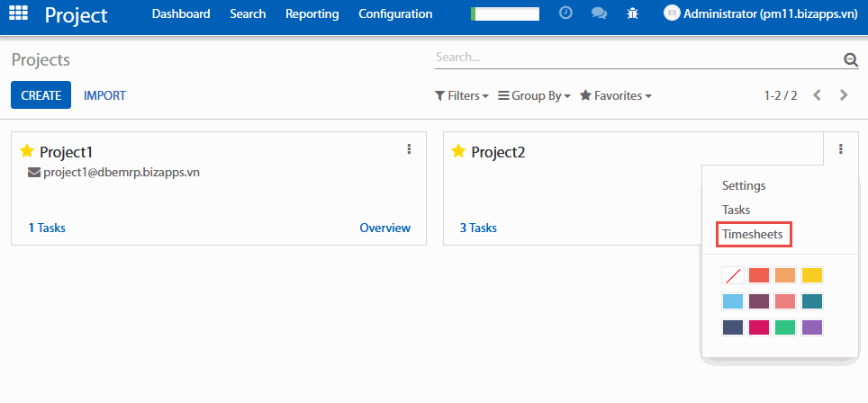Select the no-color swatch option

733,275
